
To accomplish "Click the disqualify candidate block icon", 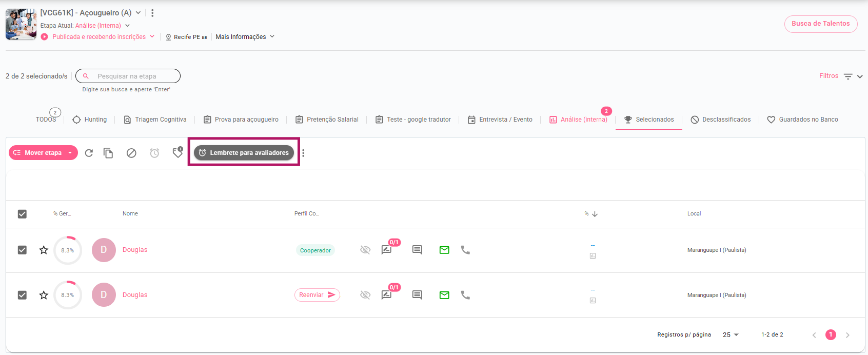I will pos(131,153).
